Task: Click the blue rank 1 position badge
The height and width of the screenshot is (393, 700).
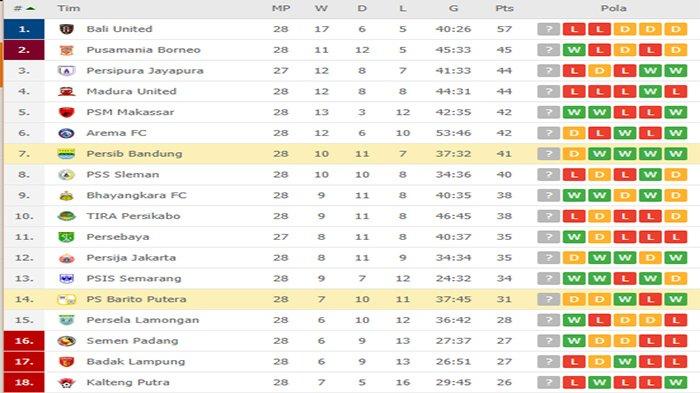Action: coord(24,29)
